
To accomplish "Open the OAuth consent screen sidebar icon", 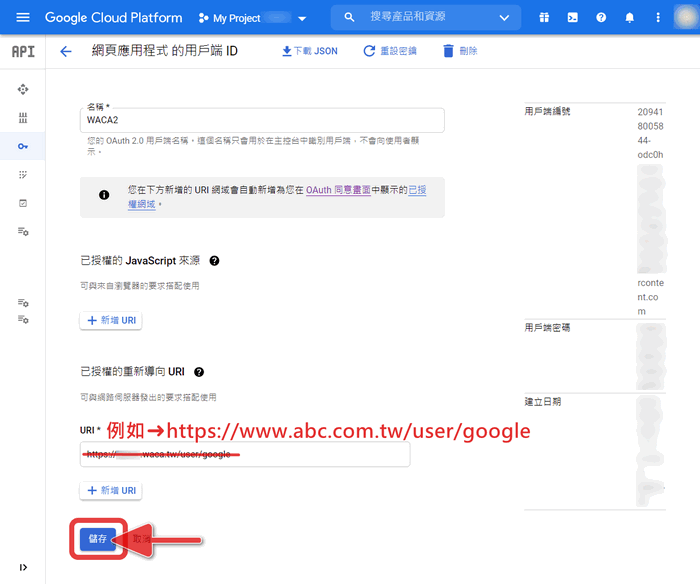I will tap(23, 175).
